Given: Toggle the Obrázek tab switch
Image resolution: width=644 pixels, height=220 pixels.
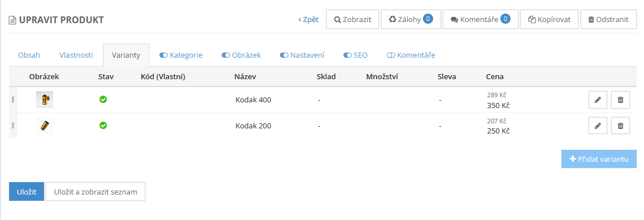Looking at the screenshot, I should 226,55.
